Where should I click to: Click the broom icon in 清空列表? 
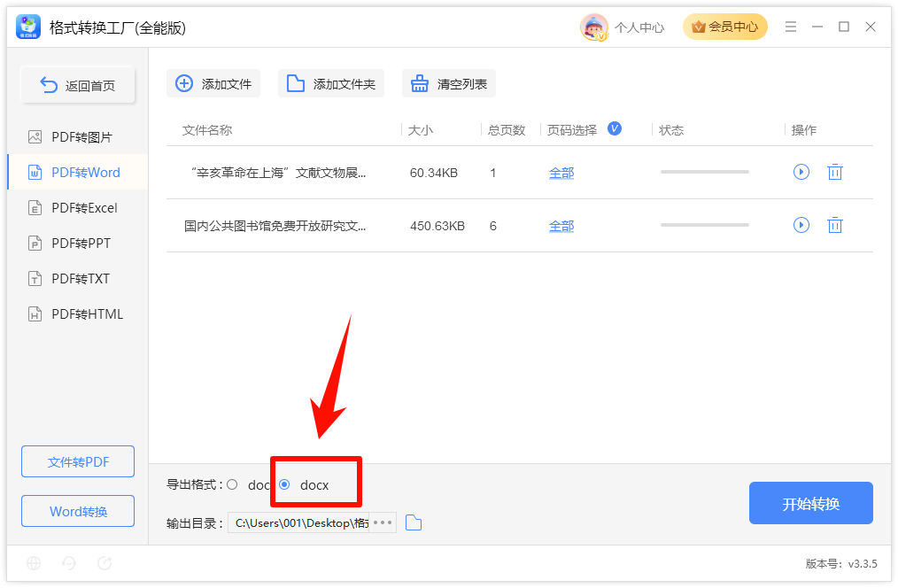[419, 83]
